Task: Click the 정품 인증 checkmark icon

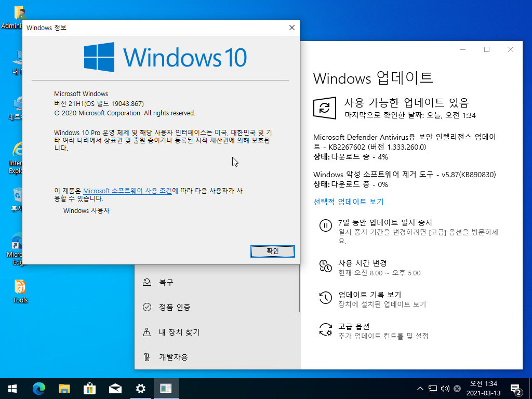Action: 147,307
